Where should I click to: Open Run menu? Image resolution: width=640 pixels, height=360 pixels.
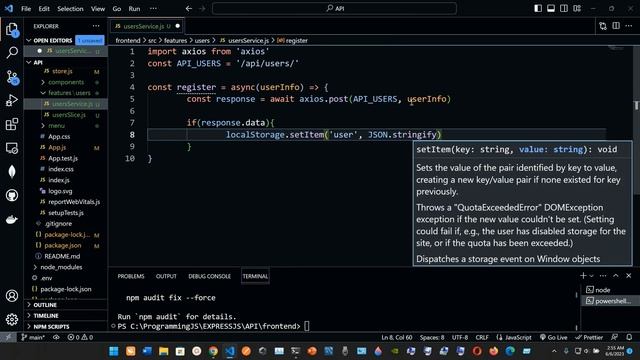pyautogui.click(x=134, y=9)
